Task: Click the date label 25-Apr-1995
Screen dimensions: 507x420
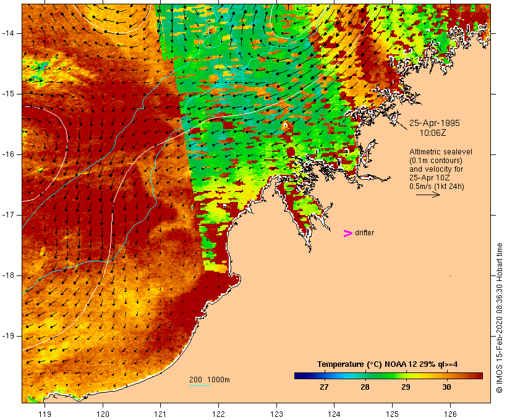Action: 434,123
